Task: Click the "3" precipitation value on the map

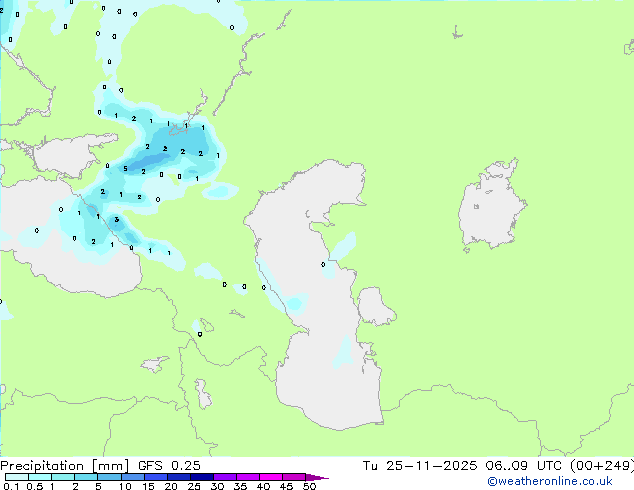Action: point(116,220)
